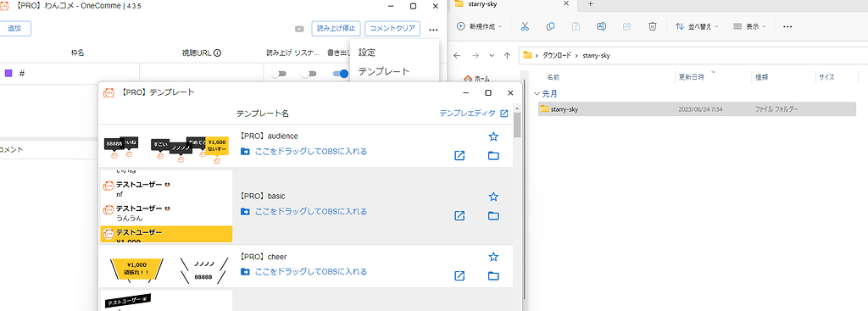
Task: Click the Cut icon in Explorer toolbar
Action: coord(526,26)
